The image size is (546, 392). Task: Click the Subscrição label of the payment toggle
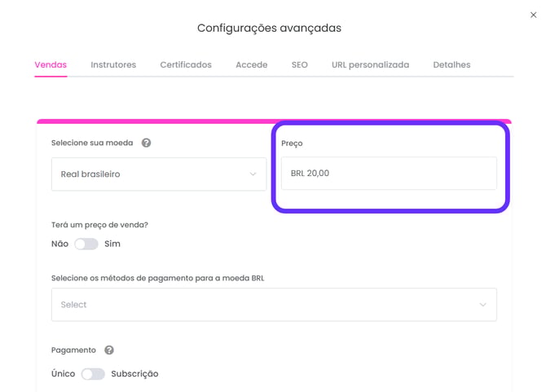[134, 374]
